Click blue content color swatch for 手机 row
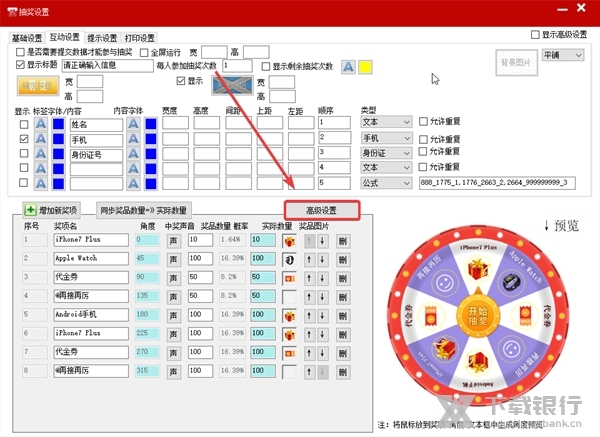 pos(151,139)
